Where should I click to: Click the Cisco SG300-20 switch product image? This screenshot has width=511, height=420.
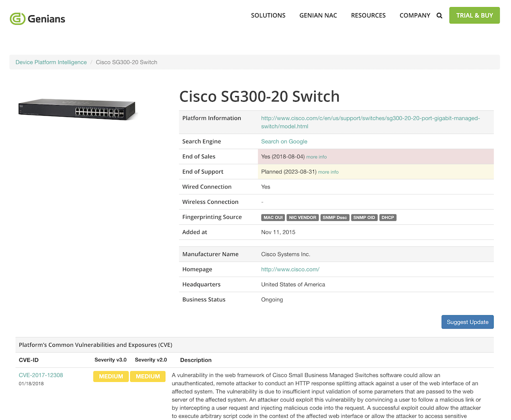coord(78,107)
